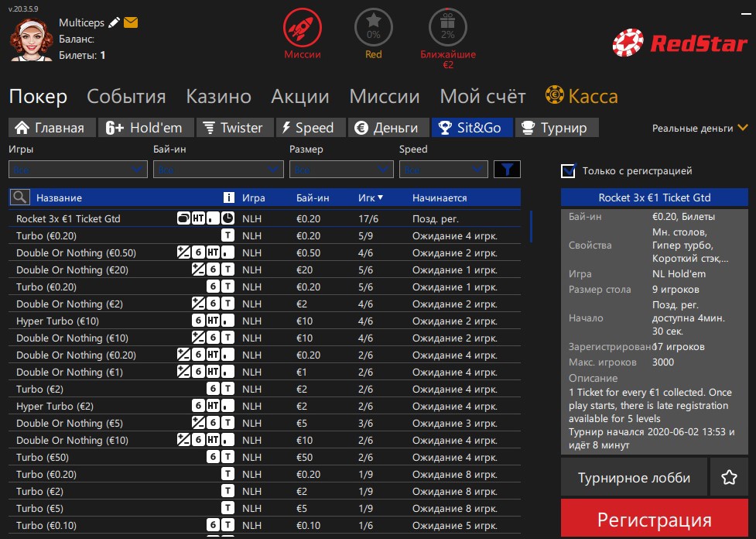The height and width of the screenshot is (539, 756).
Task: Open the rocket Missions icon
Action: pyautogui.click(x=302, y=29)
